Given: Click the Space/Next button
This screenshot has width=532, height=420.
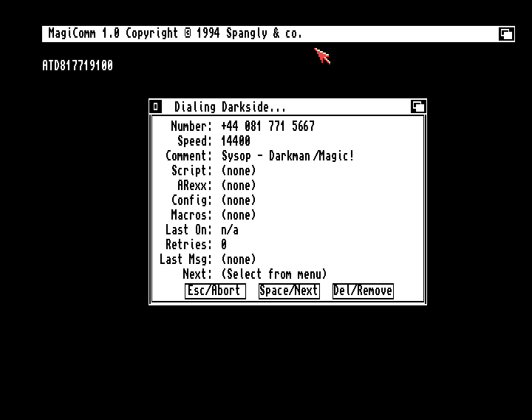Looking at the screenshot, I should click(289, 291).
